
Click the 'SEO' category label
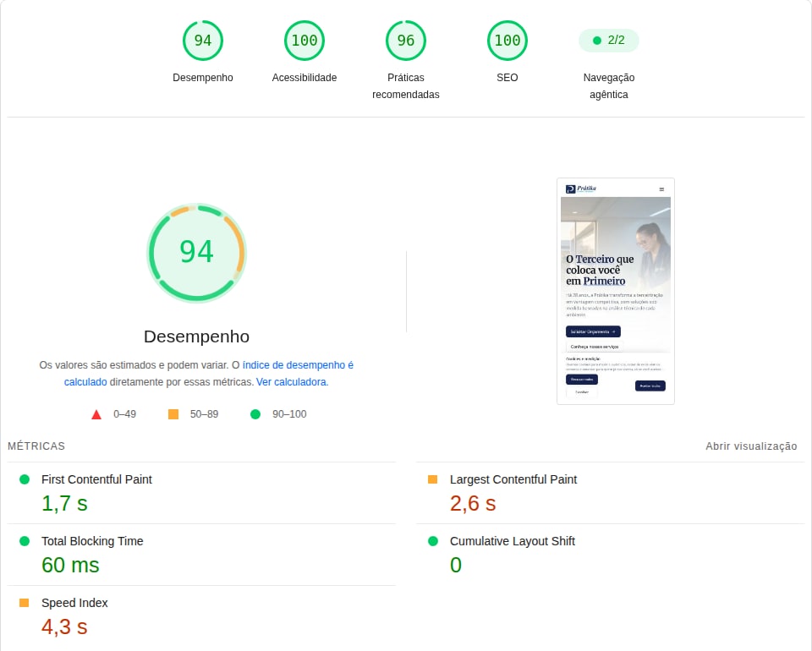[507, 78]
